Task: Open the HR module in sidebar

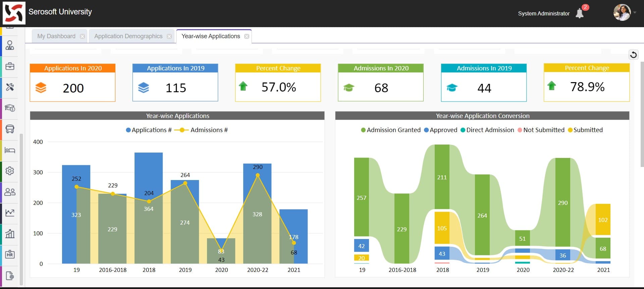Action: coord(10,254)
